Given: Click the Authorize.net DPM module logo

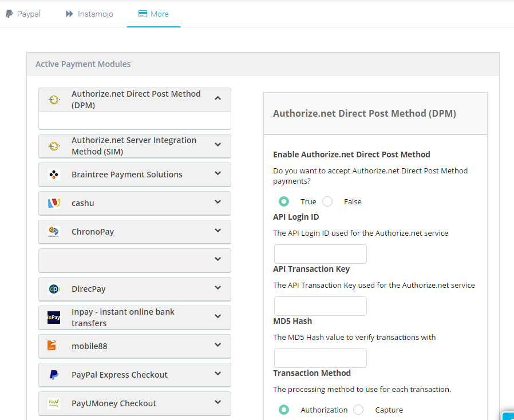Looking at the screenshot, I should (x=54, y=100).
